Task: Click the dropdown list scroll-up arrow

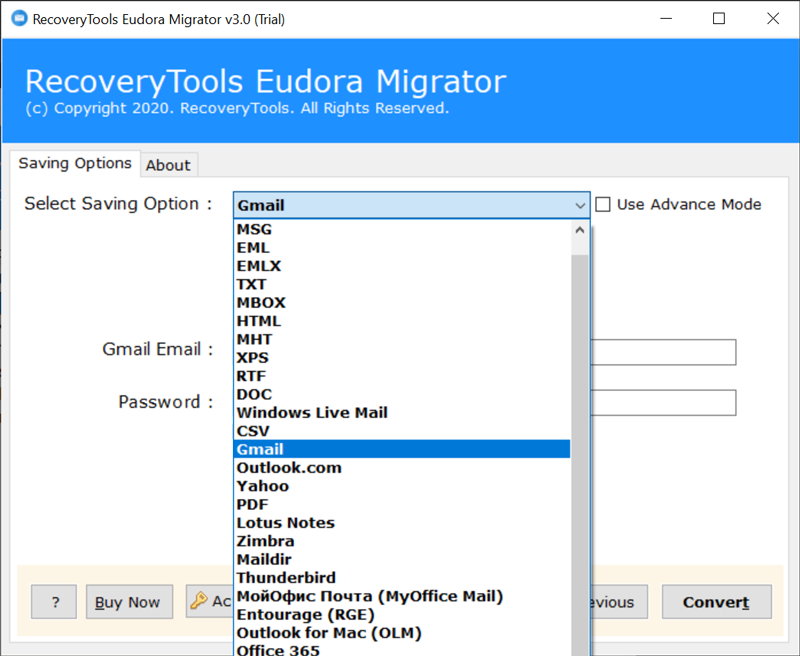Action: click(580, 230)
